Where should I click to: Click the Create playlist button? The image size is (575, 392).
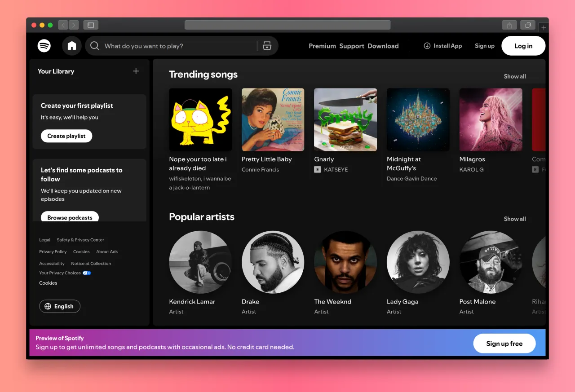click(x=66, y=136)
